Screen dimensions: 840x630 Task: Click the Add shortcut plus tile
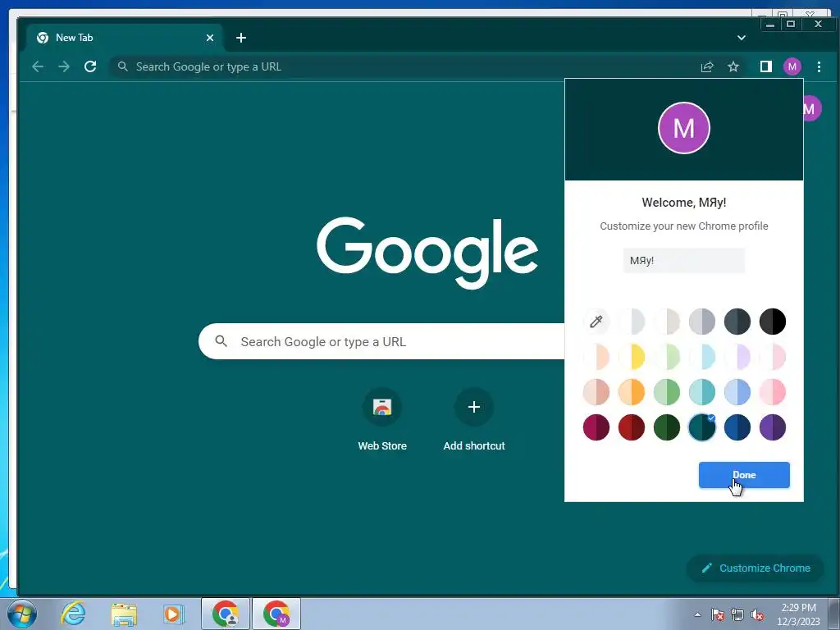point(474,420)
